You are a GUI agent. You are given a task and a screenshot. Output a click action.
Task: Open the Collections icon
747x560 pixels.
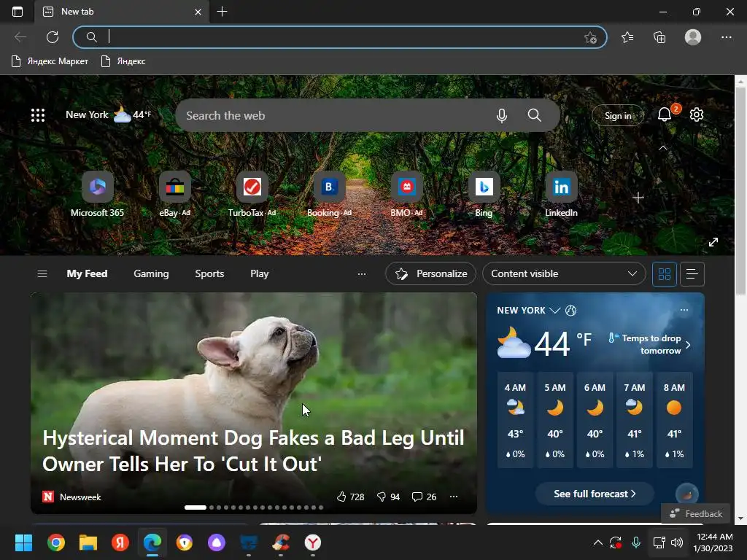pos(659,37)
